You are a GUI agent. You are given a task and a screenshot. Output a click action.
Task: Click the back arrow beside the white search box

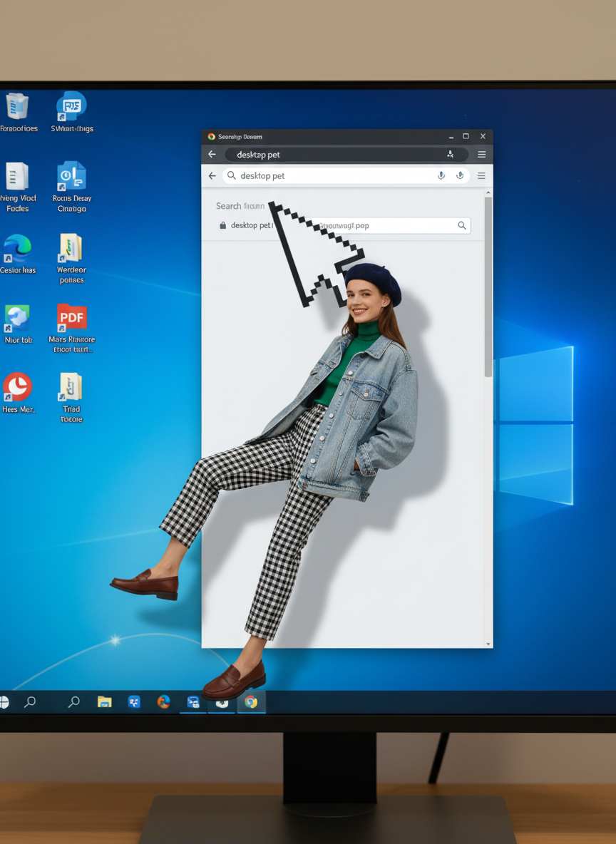click(212, 176)
